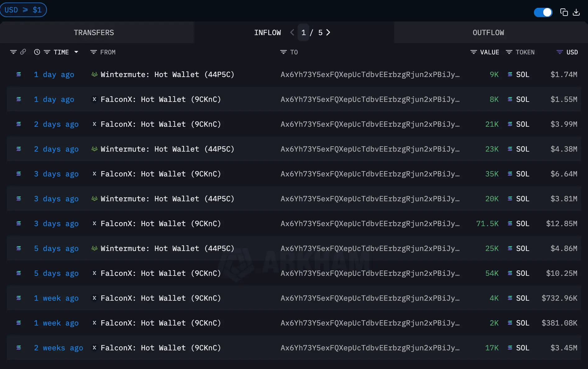Open the filter icon left of the link icon
The width and height of the screenshot is (588, 369).
click(13, 52)
